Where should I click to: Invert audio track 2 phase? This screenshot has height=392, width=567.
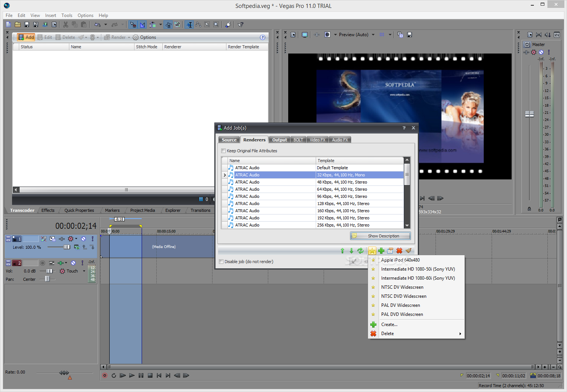[x=52, y=263]
